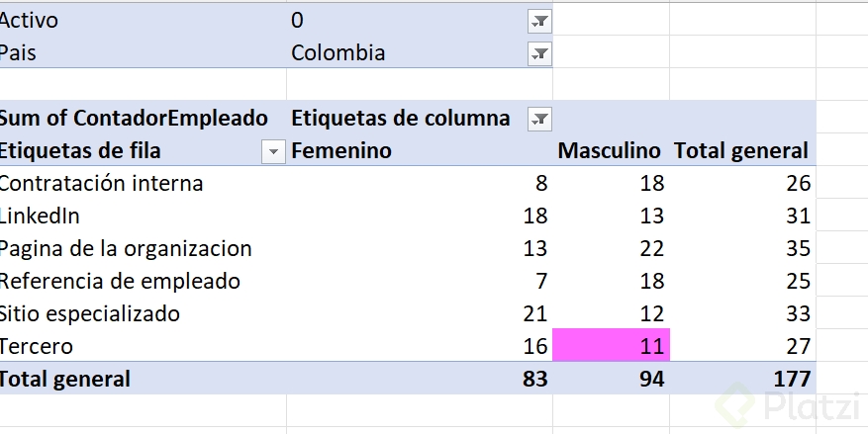Select the pink highlighted cell with 11
The image size is (868, 434).
(611, 346)
